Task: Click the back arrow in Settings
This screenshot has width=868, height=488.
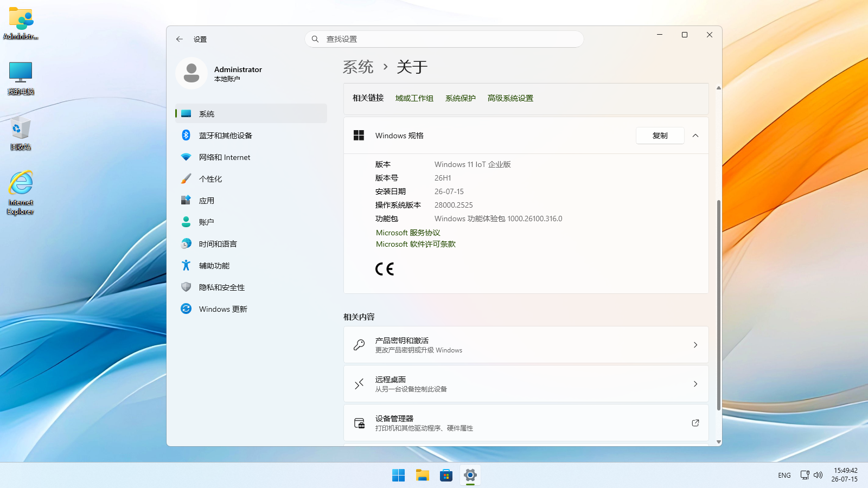Action: [180, 39]
